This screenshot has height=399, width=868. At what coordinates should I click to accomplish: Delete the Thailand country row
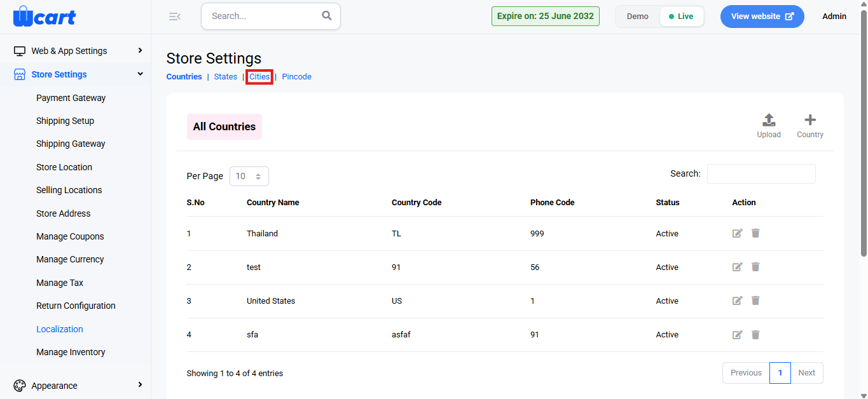[x=755, y=233]
